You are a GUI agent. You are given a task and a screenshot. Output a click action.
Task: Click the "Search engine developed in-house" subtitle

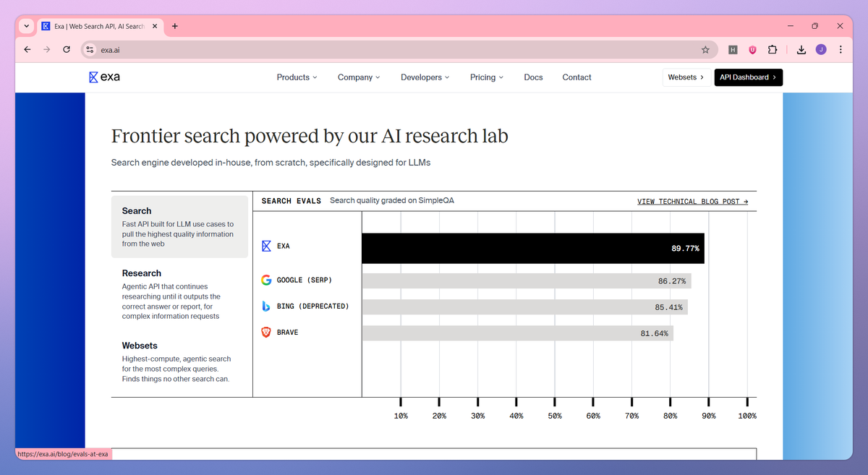coord(271,163)
